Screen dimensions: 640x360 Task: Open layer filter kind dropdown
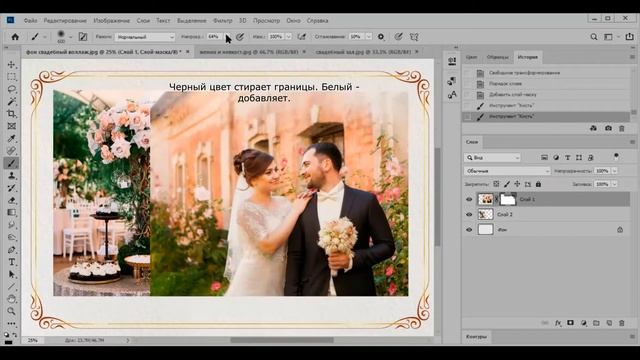pyautogui.click(x=492, y=158)
